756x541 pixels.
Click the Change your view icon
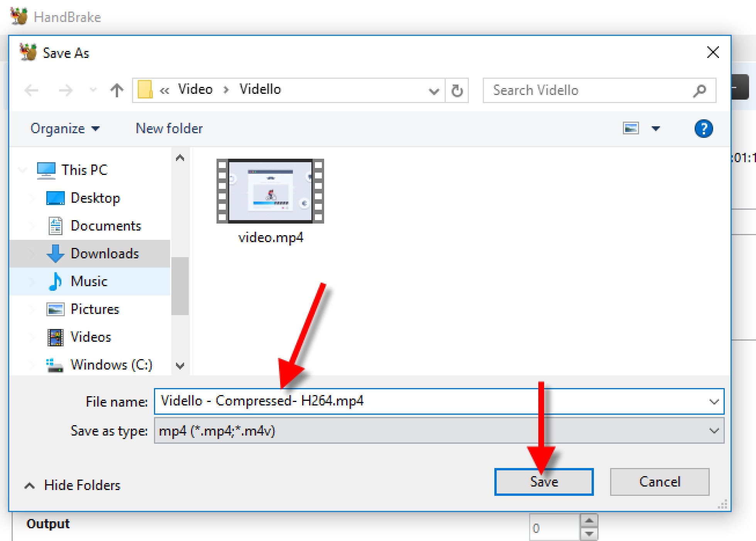tap(631, 128)
